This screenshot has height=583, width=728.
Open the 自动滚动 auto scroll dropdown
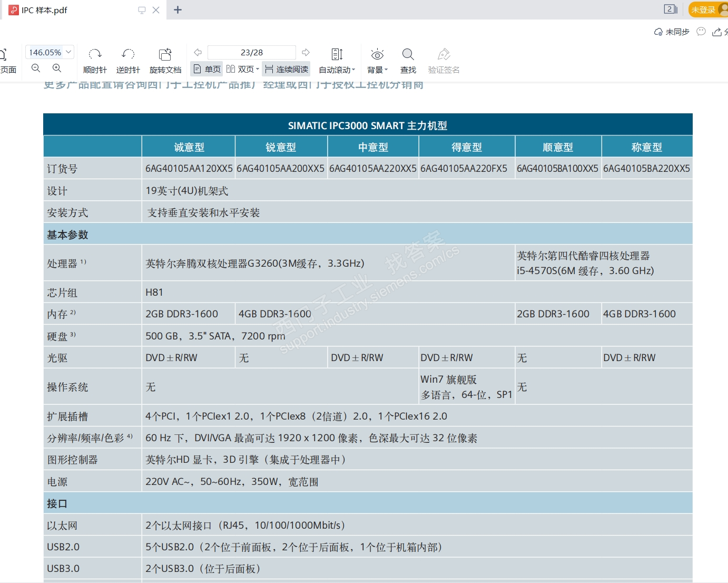point(337,61)
